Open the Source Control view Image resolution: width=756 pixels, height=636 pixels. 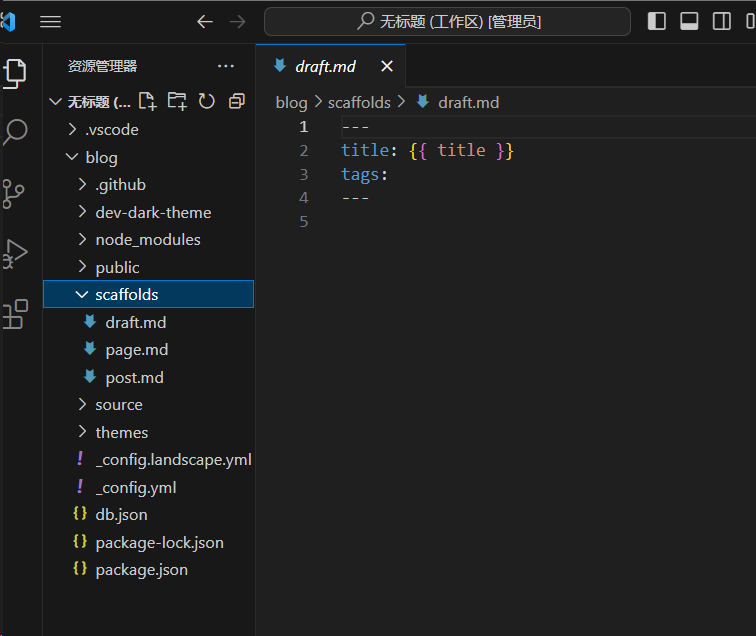coord(14,193)
